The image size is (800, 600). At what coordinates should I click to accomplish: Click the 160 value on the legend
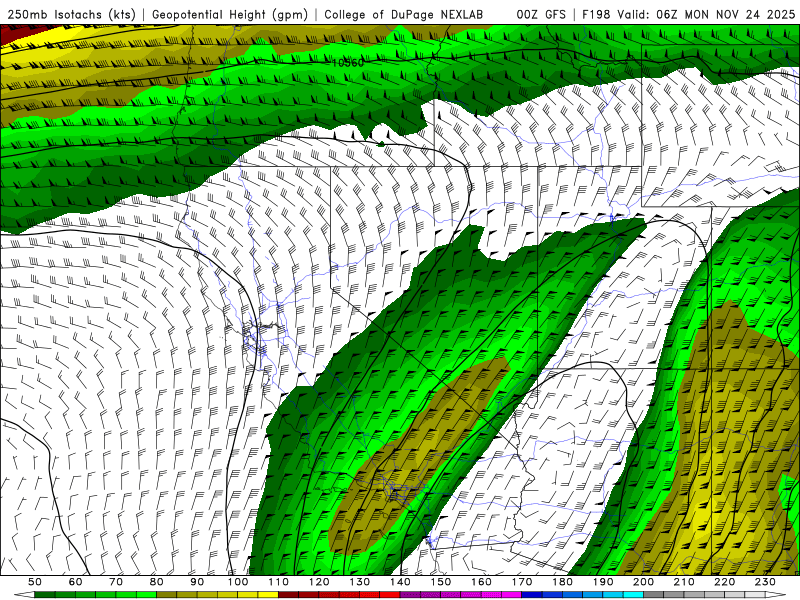point(481,582)
